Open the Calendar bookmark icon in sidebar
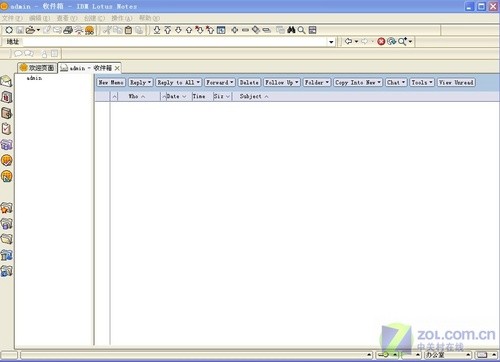 point(6,97)
